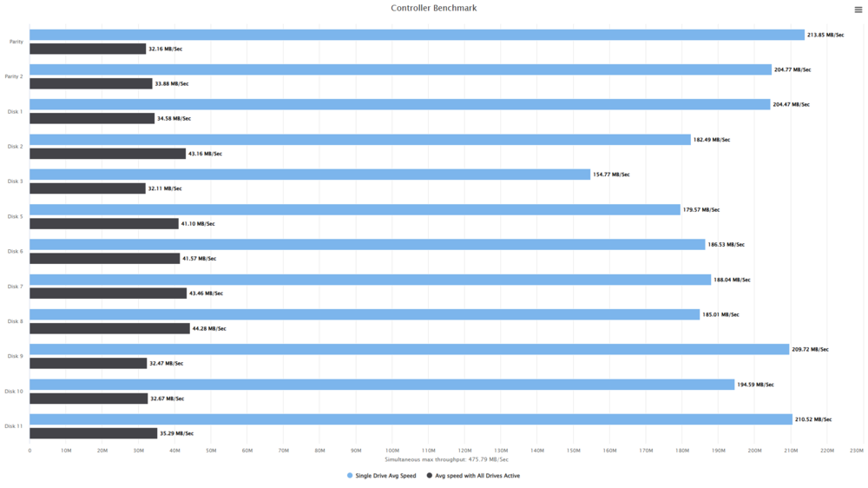This screenshot has height=488, width=868.
Task: Select Disk 3 154.77 MB/Sec blue bar
Action: (310, 175)
